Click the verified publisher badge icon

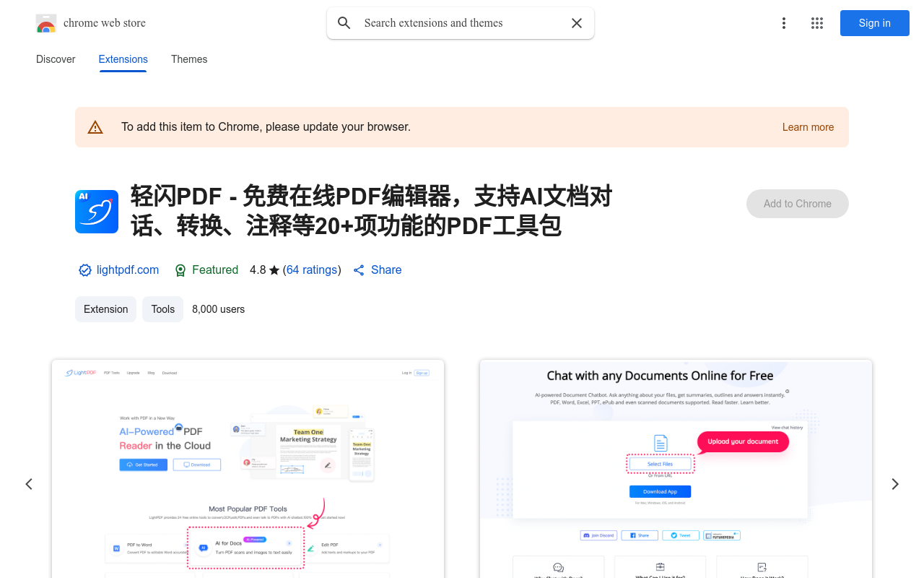point(85,270)
